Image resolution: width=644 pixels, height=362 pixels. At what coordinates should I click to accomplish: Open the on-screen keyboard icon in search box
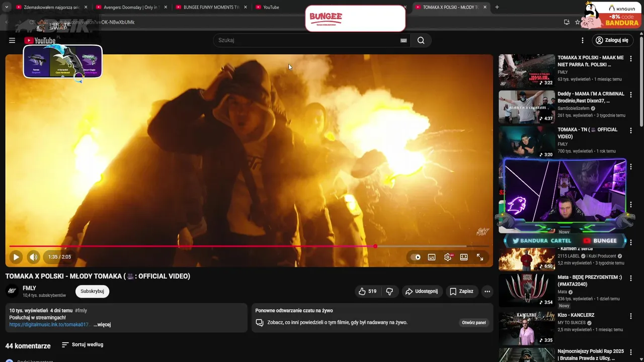point(403,40)
